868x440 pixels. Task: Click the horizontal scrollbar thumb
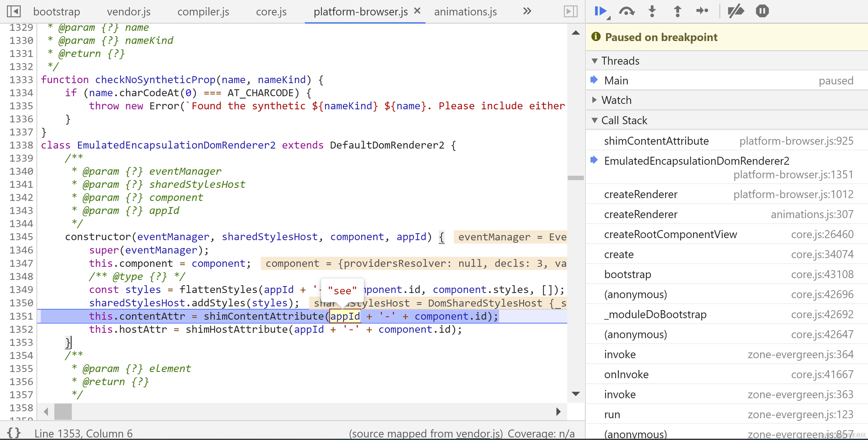click(63, 411)
